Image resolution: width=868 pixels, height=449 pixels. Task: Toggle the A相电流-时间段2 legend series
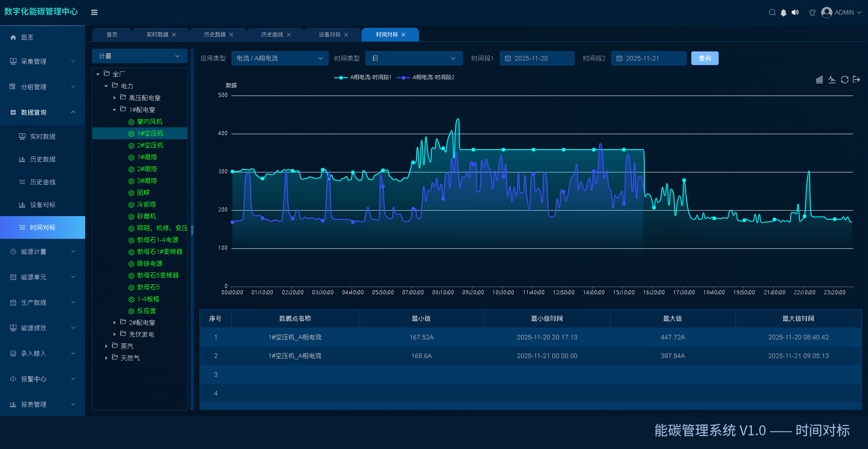(426, 77)
